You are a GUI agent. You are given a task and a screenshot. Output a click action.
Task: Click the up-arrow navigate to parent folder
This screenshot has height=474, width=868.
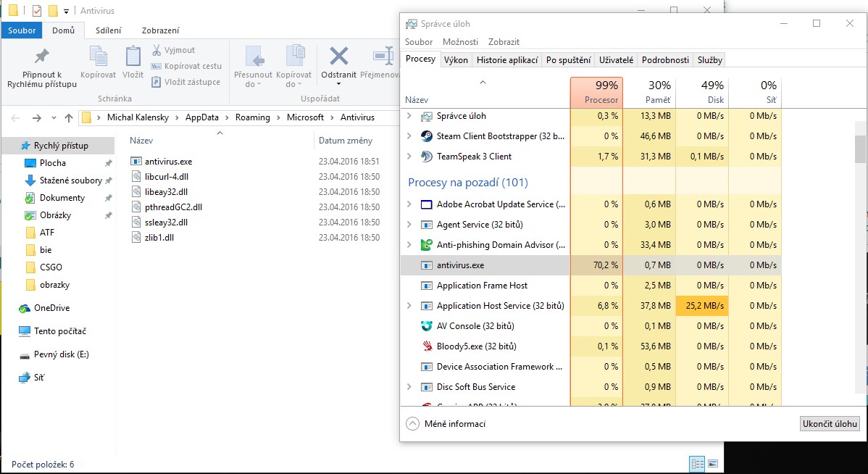(69, 117)
